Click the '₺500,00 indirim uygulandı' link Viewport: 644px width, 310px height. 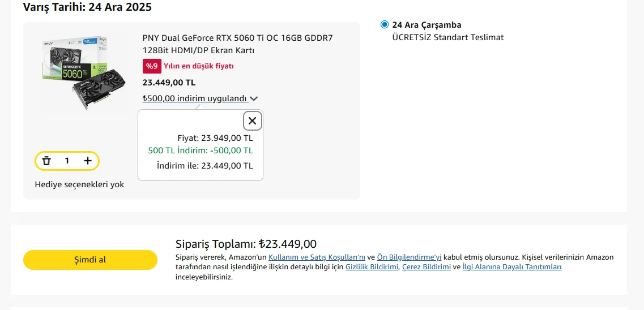195,98
